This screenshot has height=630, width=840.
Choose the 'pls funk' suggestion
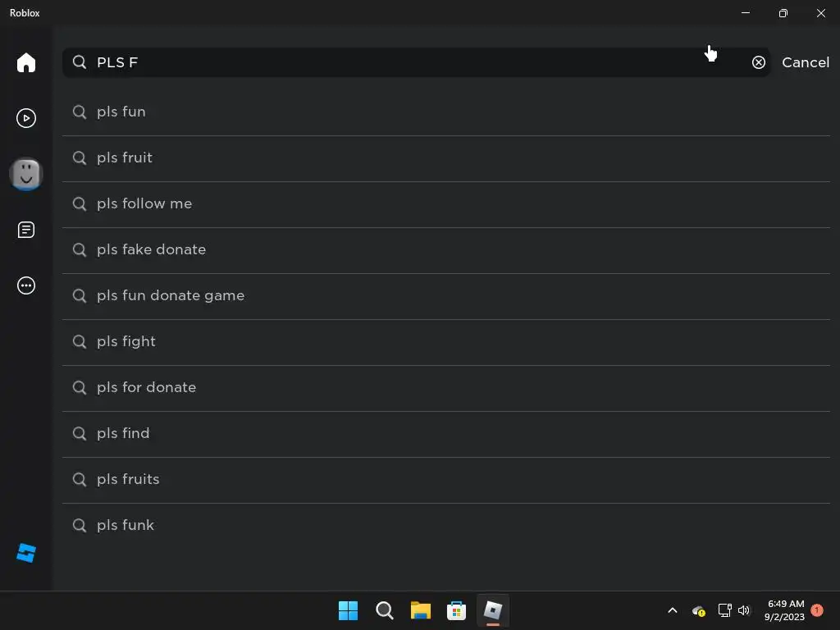[446, 526]
